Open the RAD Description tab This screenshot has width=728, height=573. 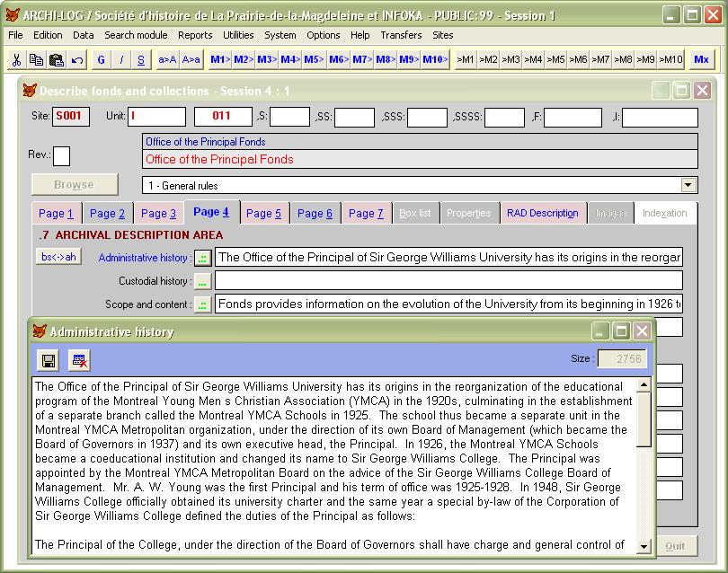pos(542,214)
